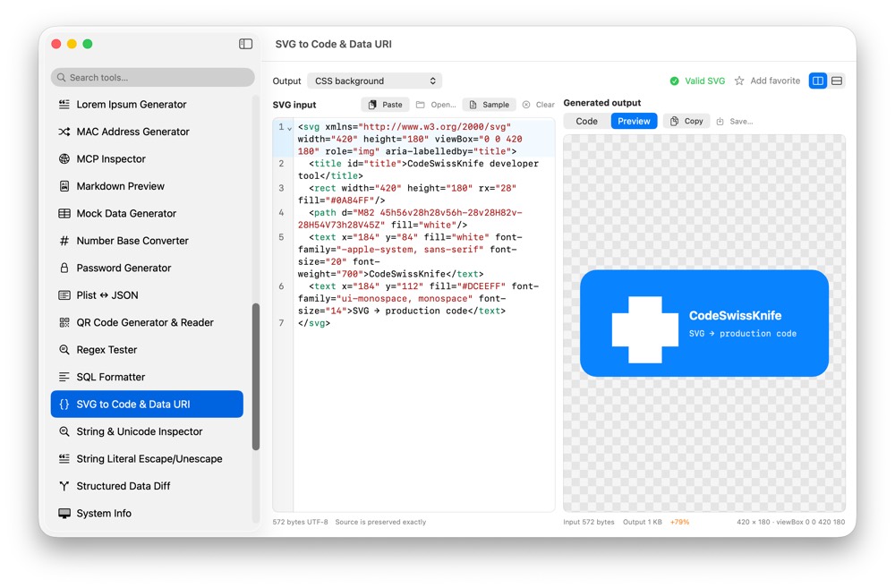Open SQL Formatter tool

(148, 377)
